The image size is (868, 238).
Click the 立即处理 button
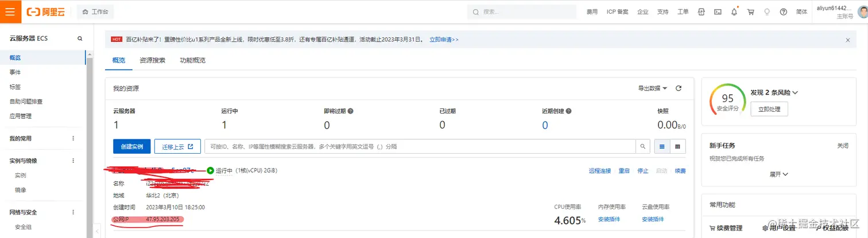point(769,109)
